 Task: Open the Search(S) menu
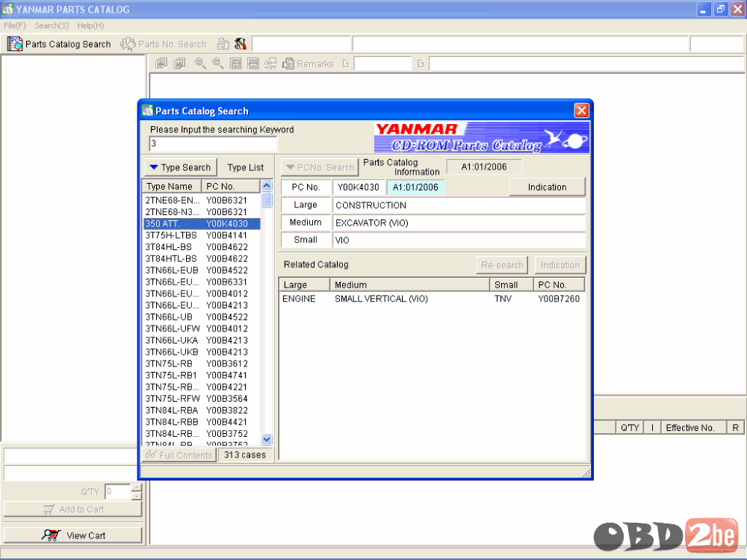(52, 25)
